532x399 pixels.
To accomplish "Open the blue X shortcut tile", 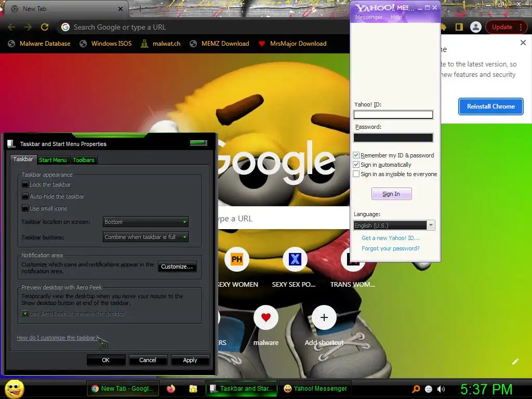I will point(295,260).
